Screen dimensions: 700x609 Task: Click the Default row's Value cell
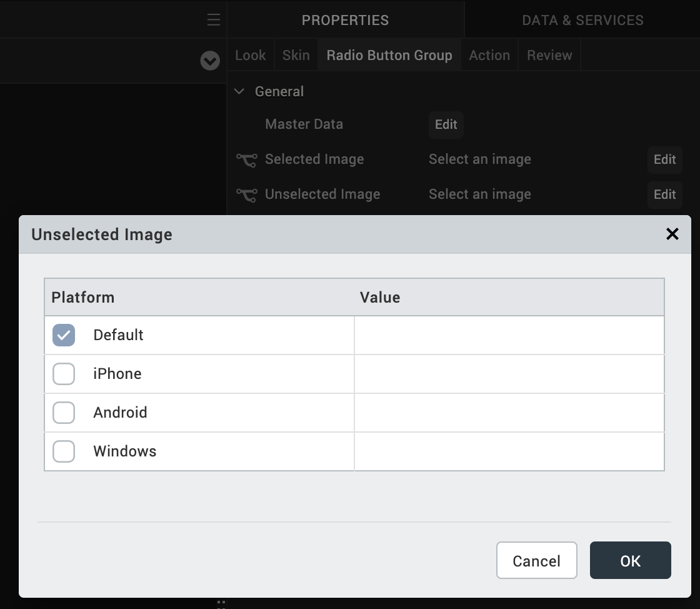[x=509, y=335]
